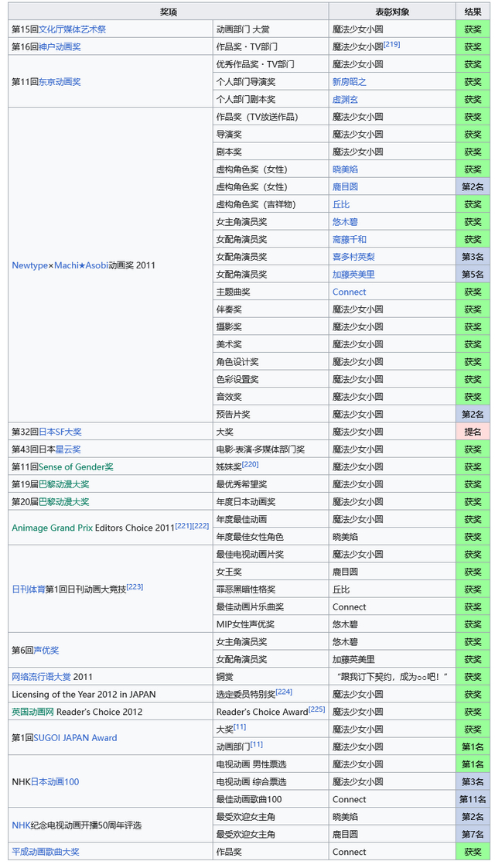495x868 pixels.
Task: Open footnote reference 219
Action: [391, 45]
